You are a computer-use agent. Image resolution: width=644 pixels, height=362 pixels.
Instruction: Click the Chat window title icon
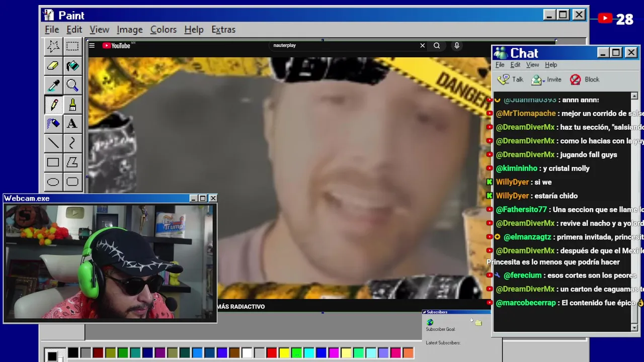tap(500, 53)
